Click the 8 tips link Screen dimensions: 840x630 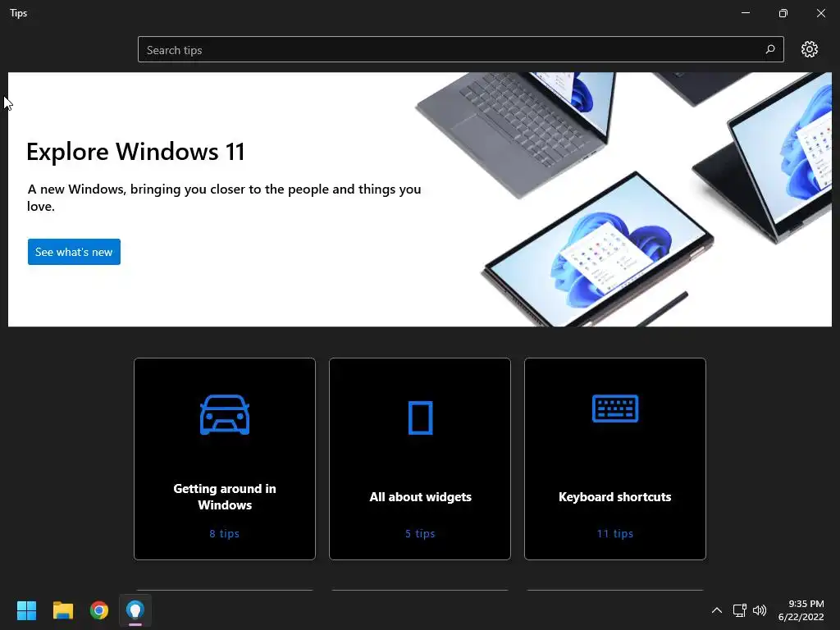pyautogui.click(x=225, y=533)
